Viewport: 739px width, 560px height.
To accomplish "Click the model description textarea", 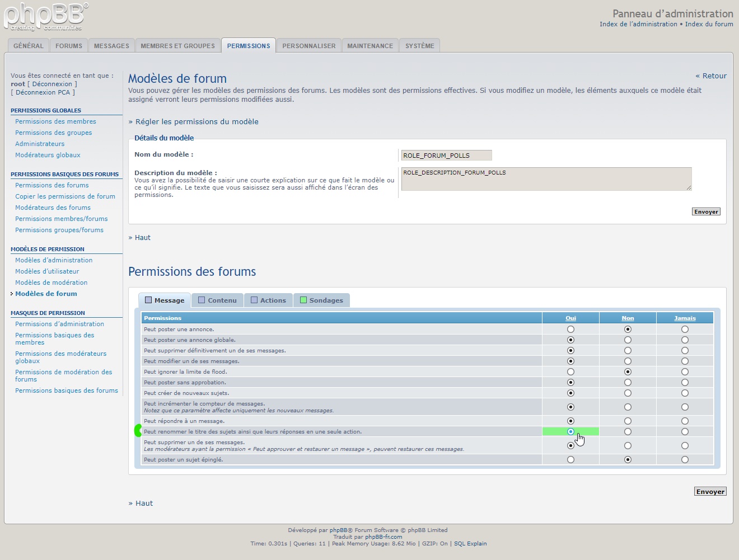I will (546, 179).
